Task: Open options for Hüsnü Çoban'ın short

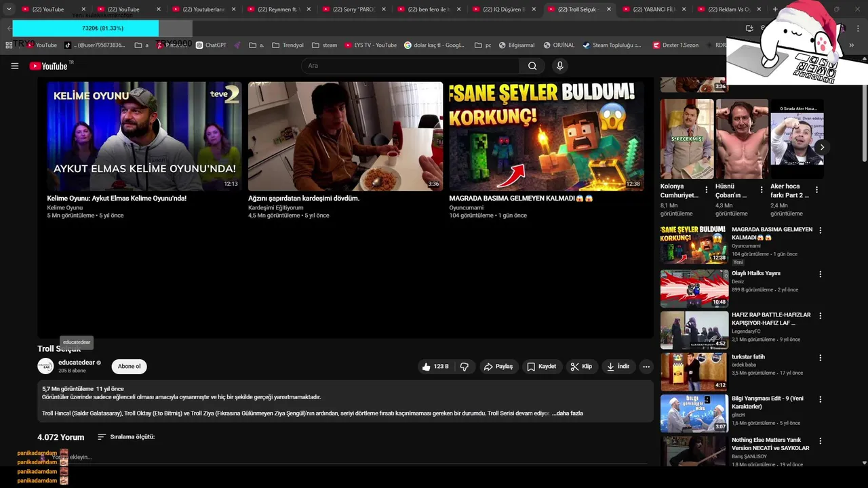Action: click(x=762, y=190)
